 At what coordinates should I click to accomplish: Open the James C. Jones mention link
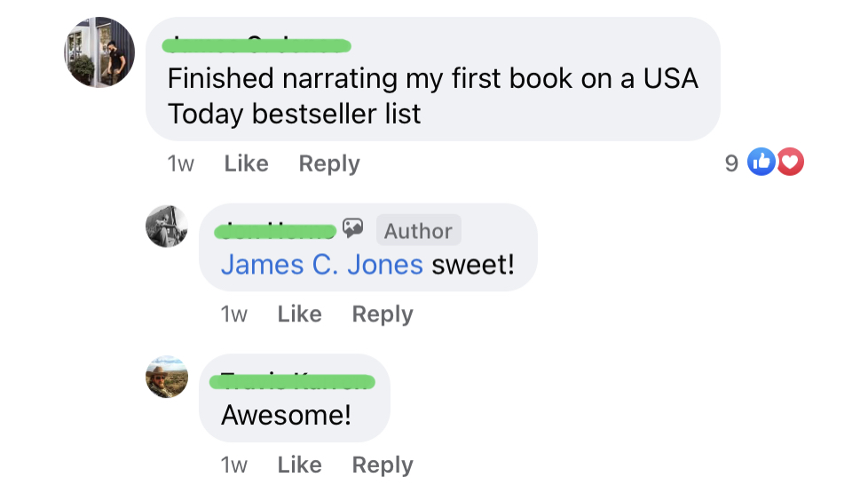coord(321,265)
